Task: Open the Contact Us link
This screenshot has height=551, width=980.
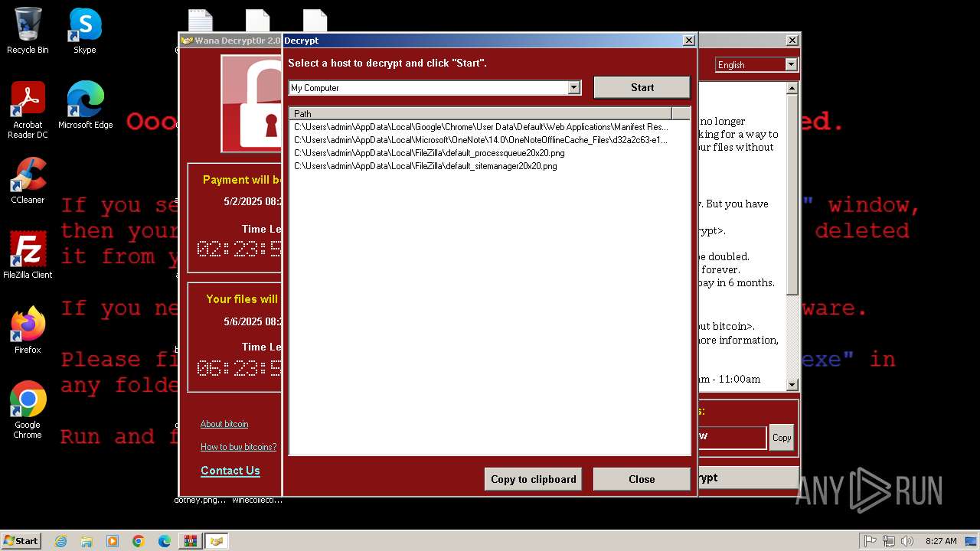Action: [230, 471]
